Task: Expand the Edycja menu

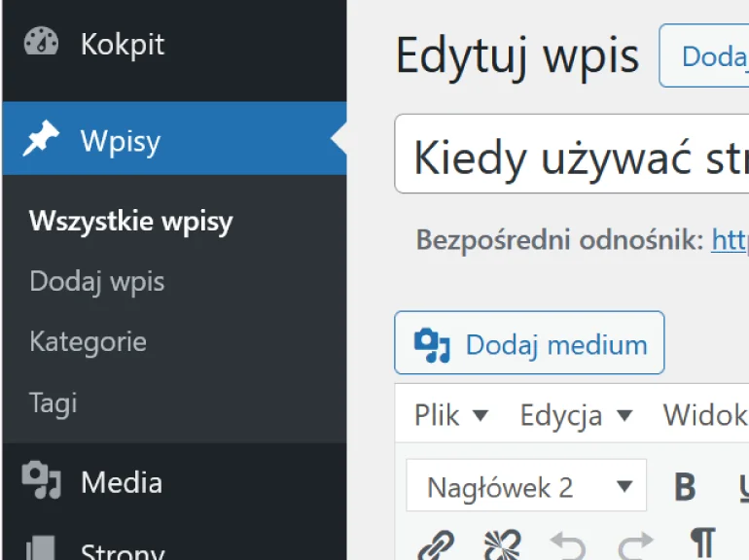Action: [576, 415]
